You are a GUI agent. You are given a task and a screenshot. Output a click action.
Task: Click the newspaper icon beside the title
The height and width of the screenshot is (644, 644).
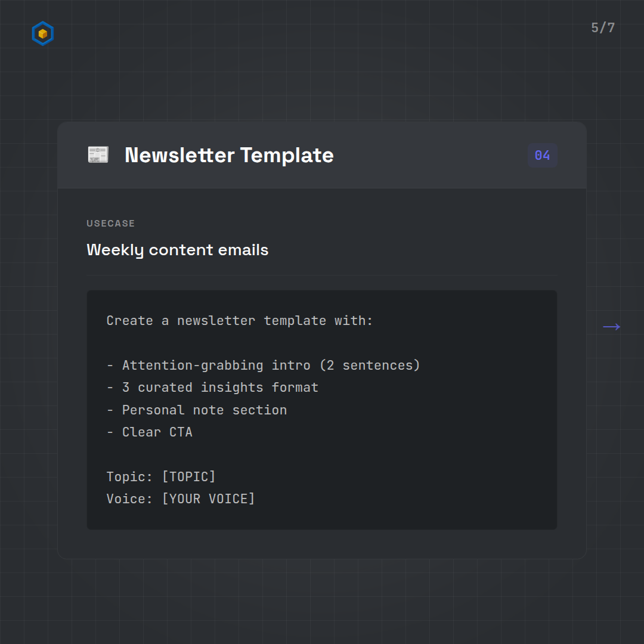click(98, 155)
